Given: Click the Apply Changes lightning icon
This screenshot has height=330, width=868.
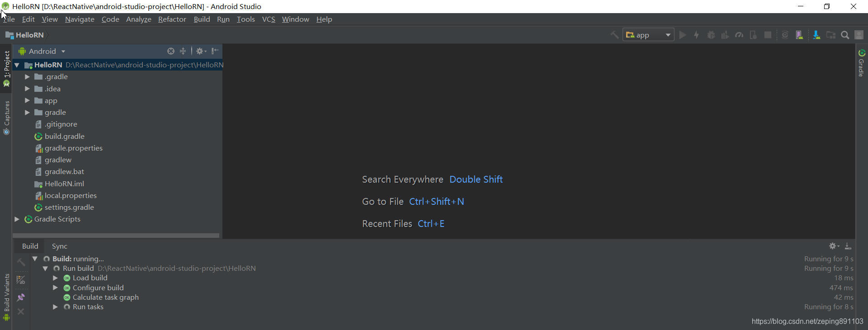Looking at the screenshot, I should 697,35.
